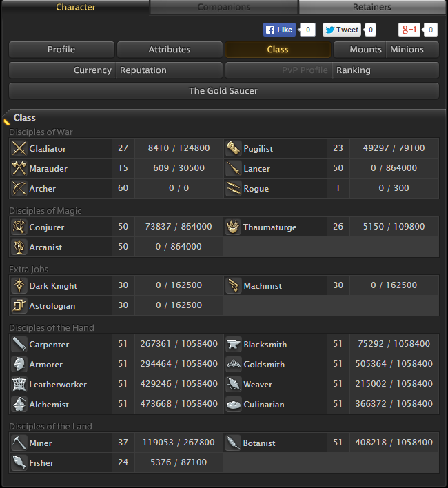448x488 pixels.
Task: Click the Weaver needle icon
Action: pos(234,384)
